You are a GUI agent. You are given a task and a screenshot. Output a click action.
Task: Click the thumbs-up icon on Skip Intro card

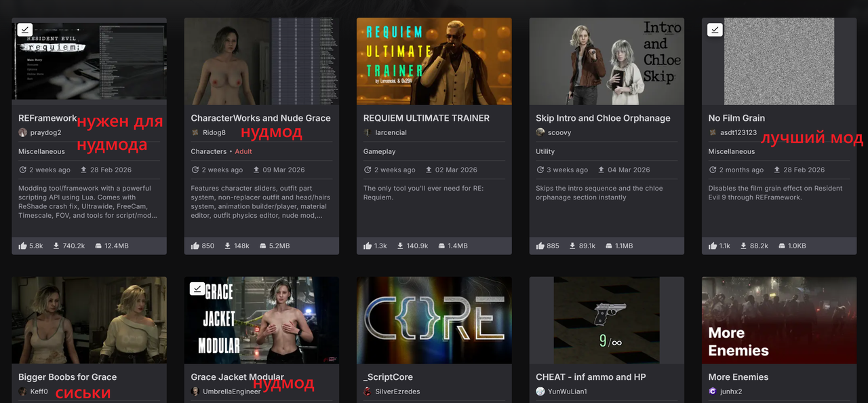coord(540,246)
